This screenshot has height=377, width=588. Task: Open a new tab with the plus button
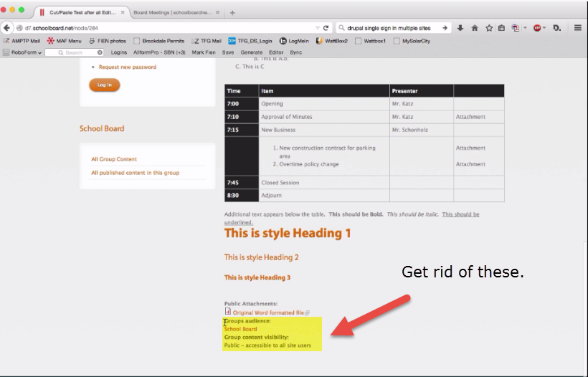232,12
